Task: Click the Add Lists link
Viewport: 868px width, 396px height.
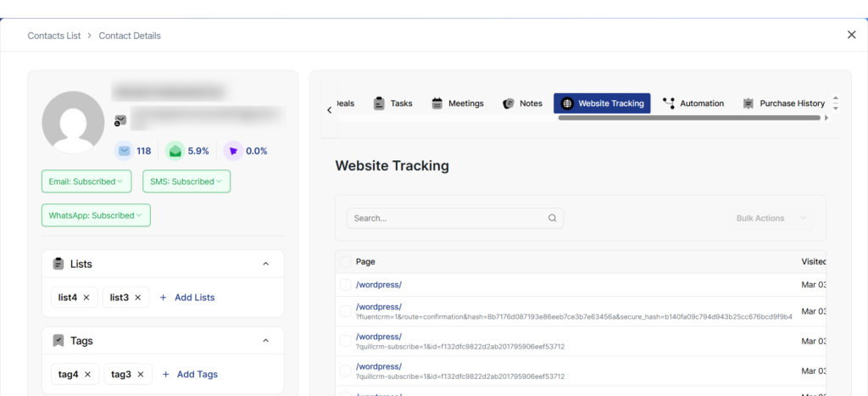Action: [187, 298]
